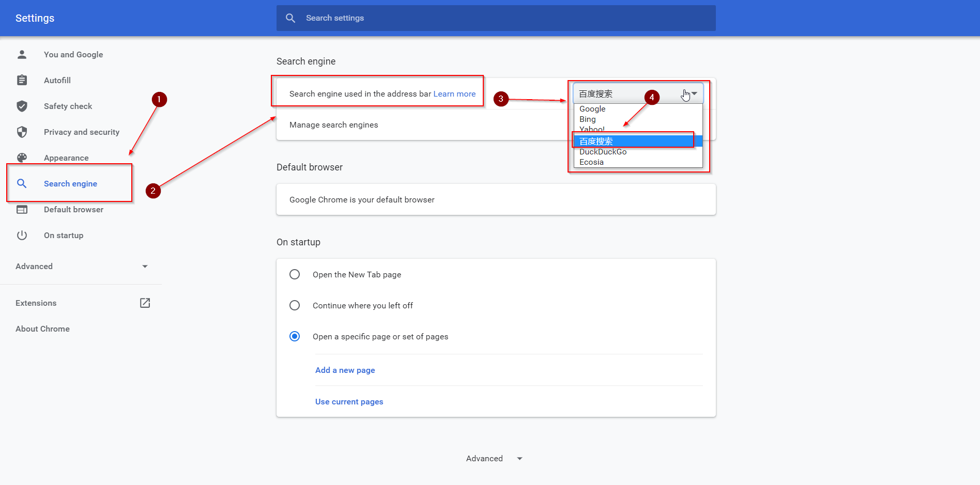
Task: Click the Appearance palette icon
Action: tap(22, 158)
